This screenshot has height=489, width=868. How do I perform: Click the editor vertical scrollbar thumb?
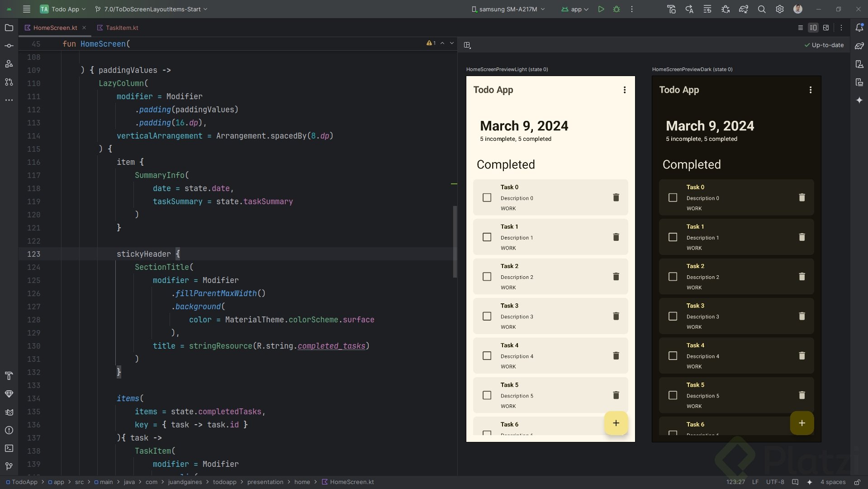pyautogui.click(x=455, y=242)
